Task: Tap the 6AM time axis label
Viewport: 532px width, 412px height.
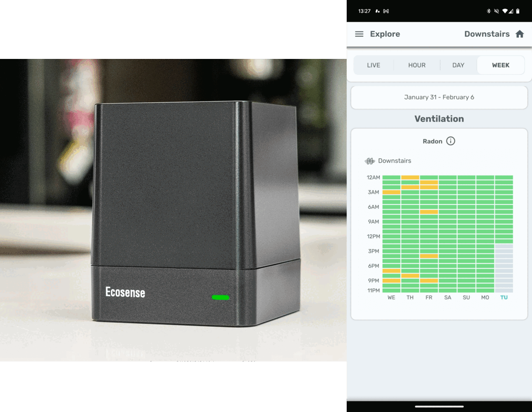Action: click(x=373, y=207)
